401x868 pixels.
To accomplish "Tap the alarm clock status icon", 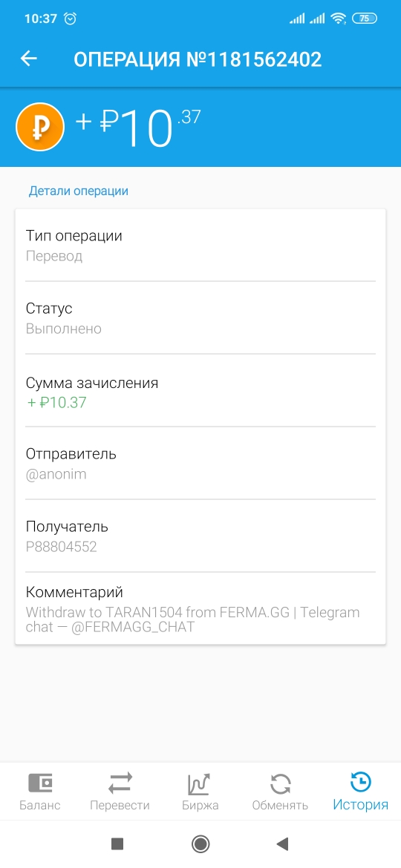I will click(71, 19).
